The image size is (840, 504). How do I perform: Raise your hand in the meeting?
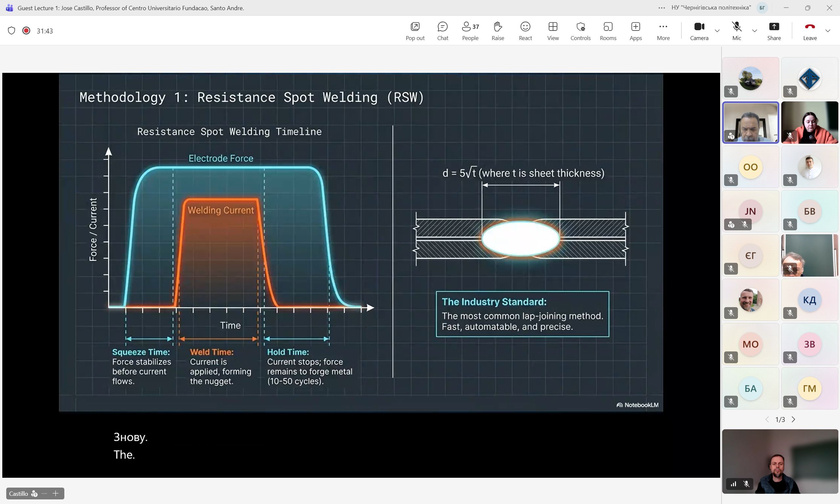(x=498, y=31)
